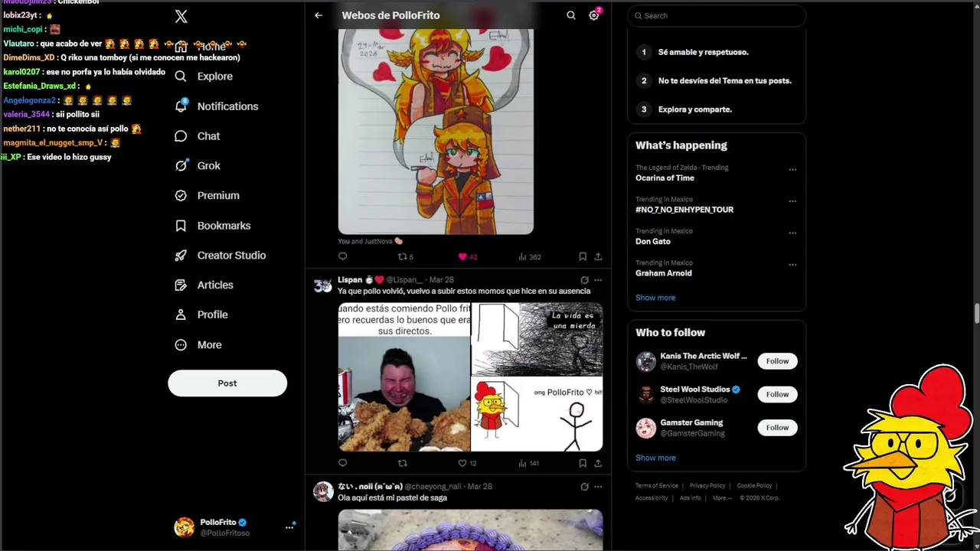Show more under Who to follow

655,458
